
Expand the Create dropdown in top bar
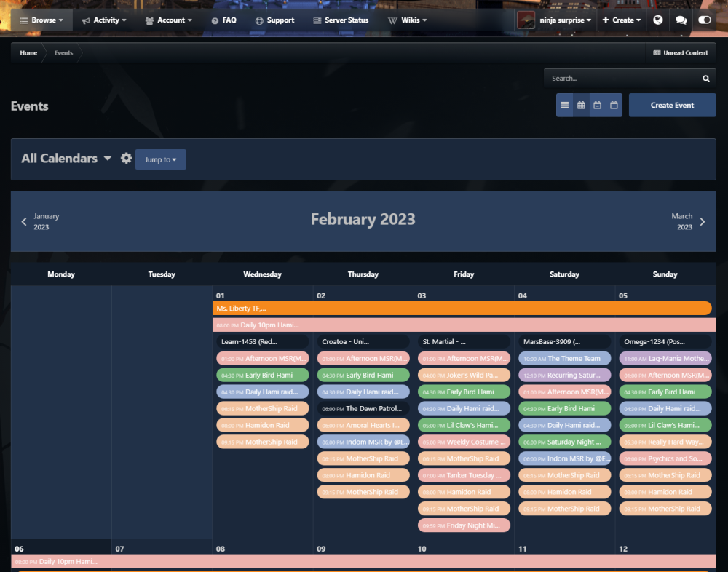pyautogui.click(x=621, y=20)
